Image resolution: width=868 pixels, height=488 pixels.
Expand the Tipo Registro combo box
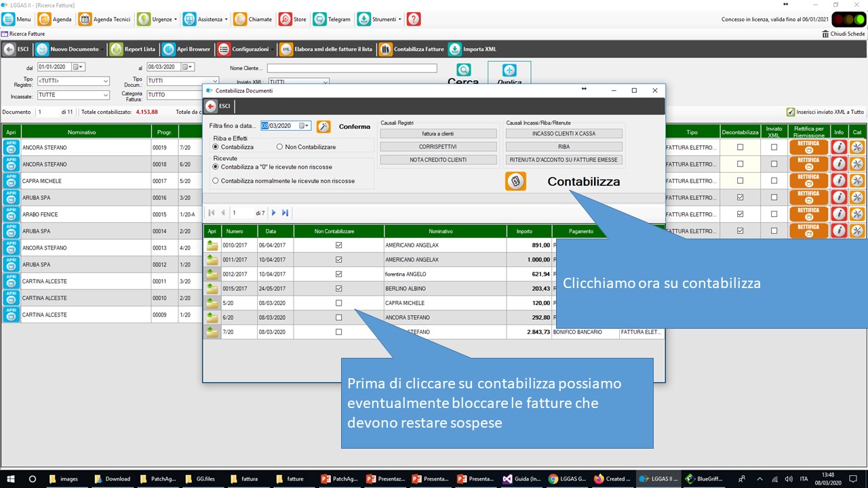(105, 81)
